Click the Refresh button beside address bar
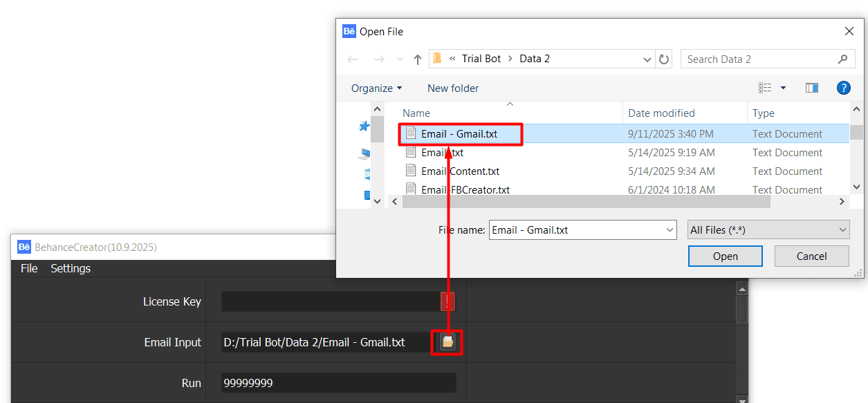868x403 pixels. [664, 59]
